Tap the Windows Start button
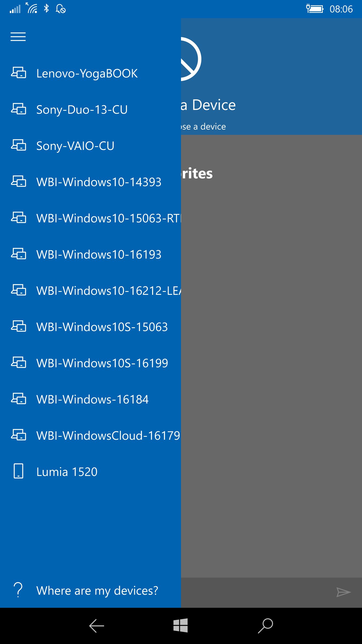This screenshot has height=644, width=362. pos(180,625)
